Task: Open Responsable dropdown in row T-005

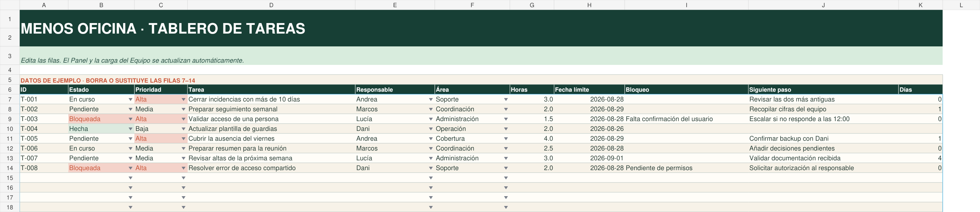Action: pyautogui.click(x=431, y=139)
